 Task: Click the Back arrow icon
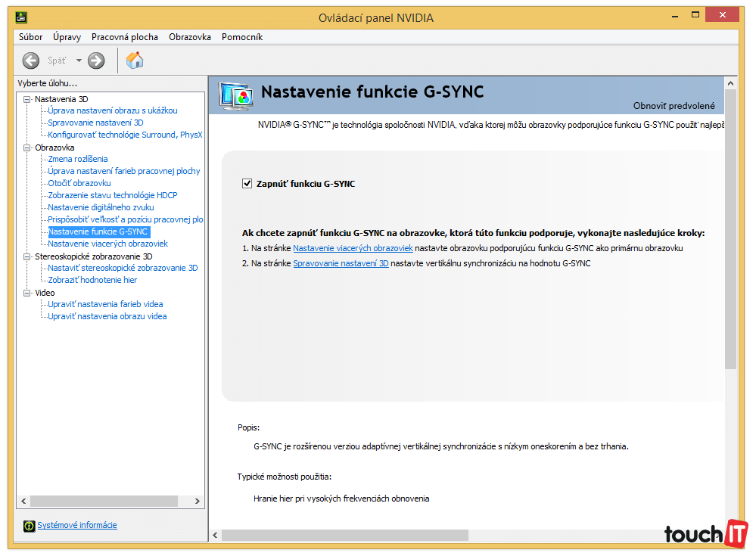30,61
